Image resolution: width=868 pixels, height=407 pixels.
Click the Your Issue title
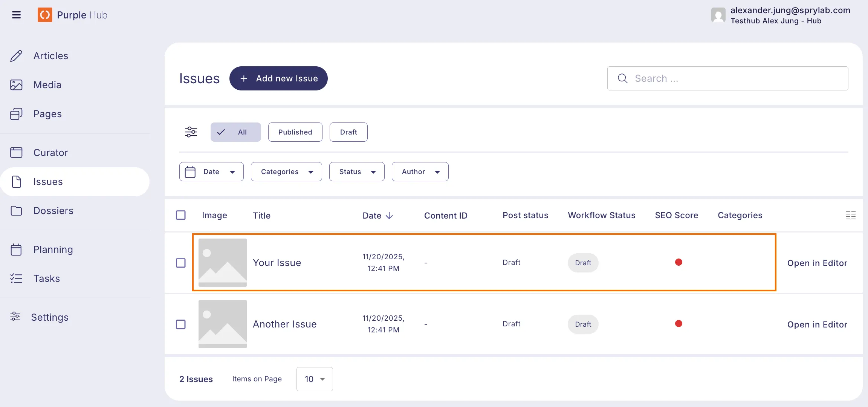[277, 263]
